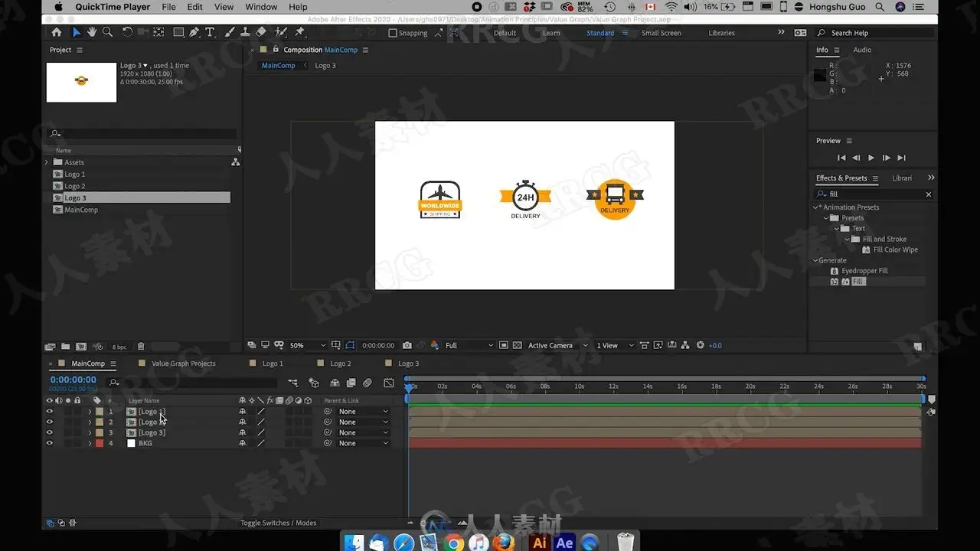Select the Selection arrow tool
980x551 pixels.
click(76, 32)
